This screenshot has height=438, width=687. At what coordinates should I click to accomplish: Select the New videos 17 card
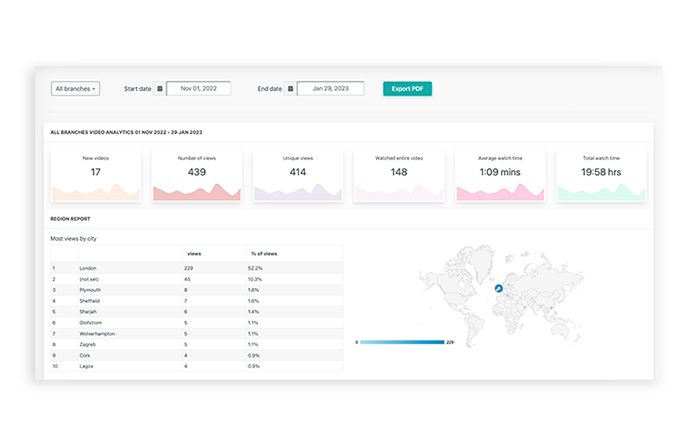(96, 175)
